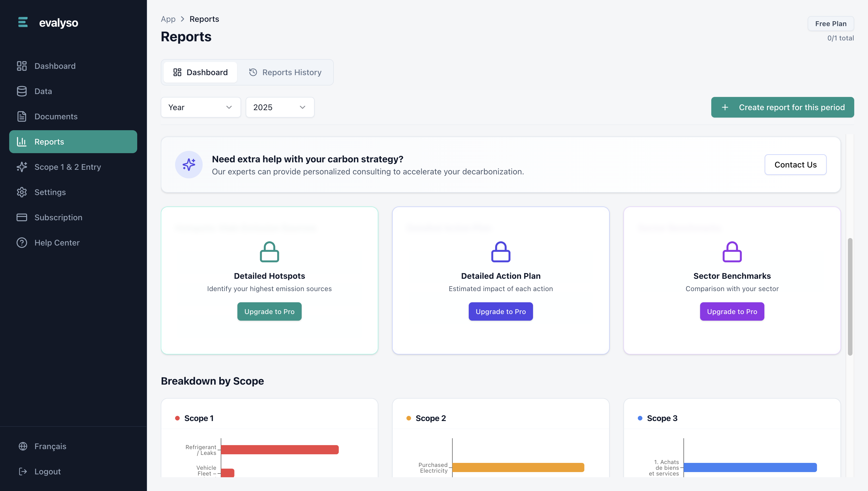Click the purple Upgrade to Pro button
The image size is (868, 491).
tap(732, 311)
